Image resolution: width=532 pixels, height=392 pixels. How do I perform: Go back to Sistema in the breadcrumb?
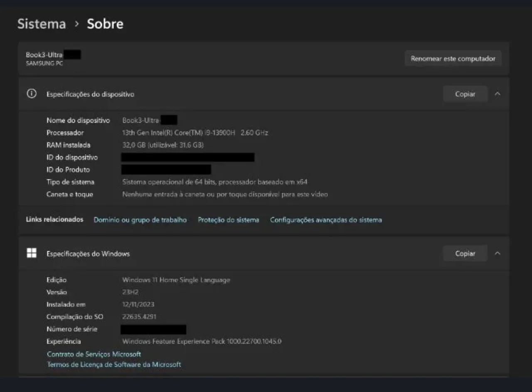42,24
